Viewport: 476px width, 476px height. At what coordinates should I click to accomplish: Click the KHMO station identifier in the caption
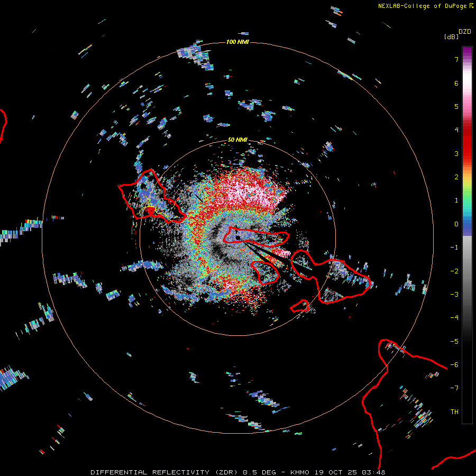(300, 472)
